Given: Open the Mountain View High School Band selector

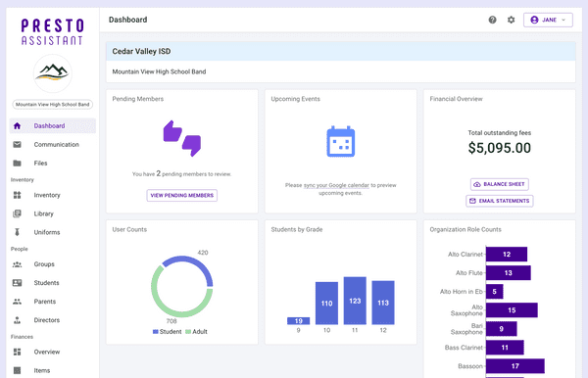Looking at the screenshot, I should pyautogui.click(x=53, y=105).
